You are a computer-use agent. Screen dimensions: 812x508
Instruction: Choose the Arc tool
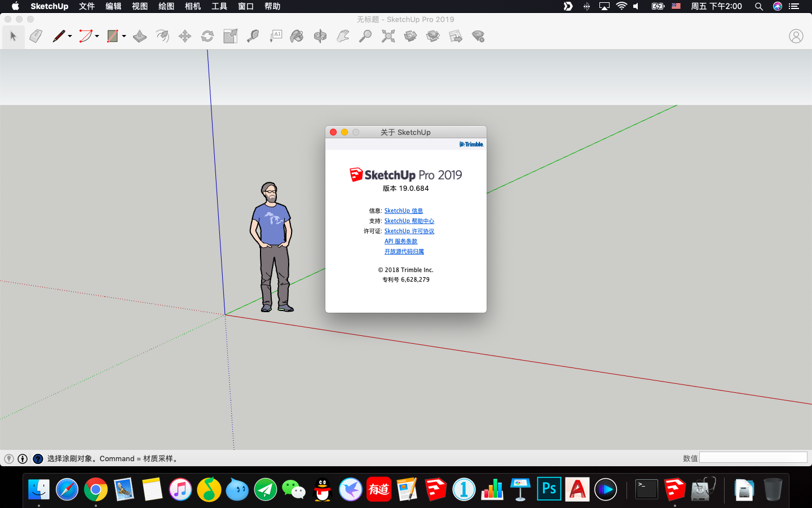pos(85,37)
